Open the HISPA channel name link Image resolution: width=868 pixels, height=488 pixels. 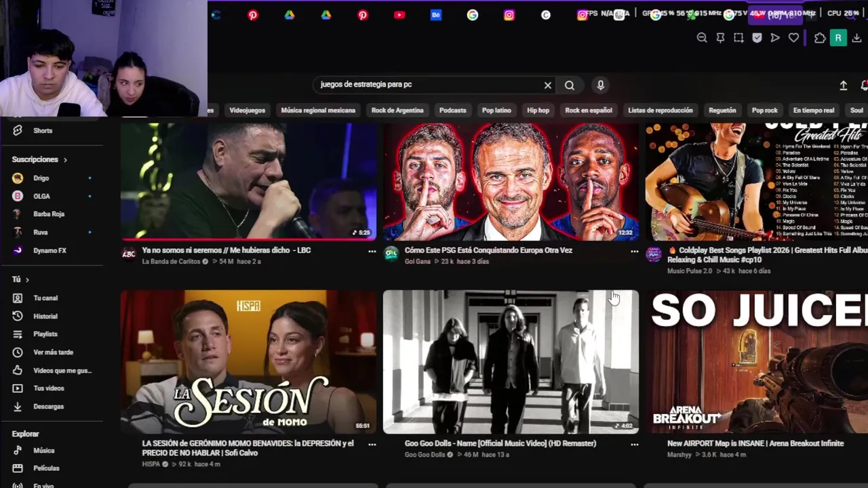151,464
